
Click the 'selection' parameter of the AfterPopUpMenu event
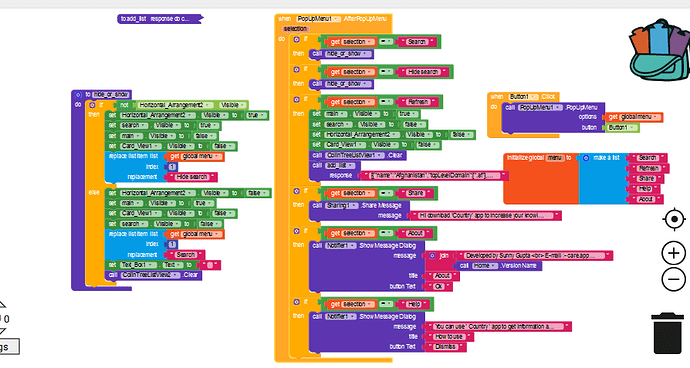(295, 29)
